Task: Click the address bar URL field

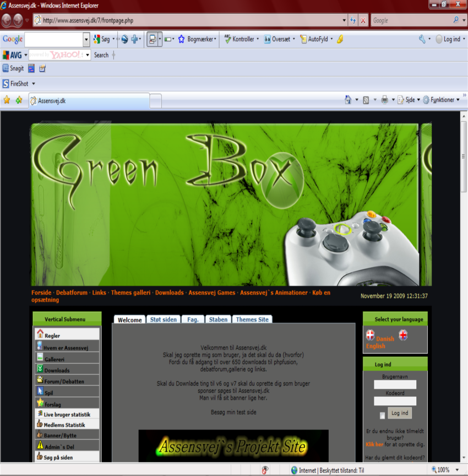Action: [189, 20]
